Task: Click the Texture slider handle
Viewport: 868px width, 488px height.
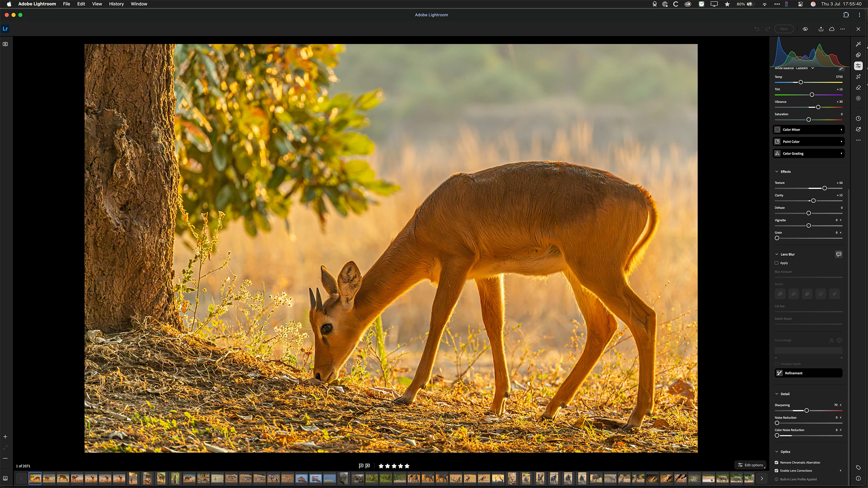Action: click(x=825, y=188)
